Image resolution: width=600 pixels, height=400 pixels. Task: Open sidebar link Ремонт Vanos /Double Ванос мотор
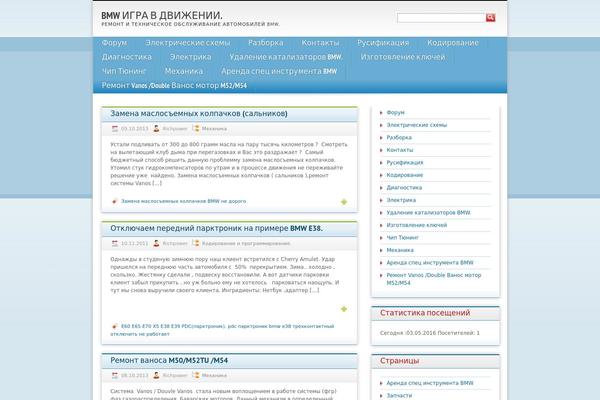(434, 279)
